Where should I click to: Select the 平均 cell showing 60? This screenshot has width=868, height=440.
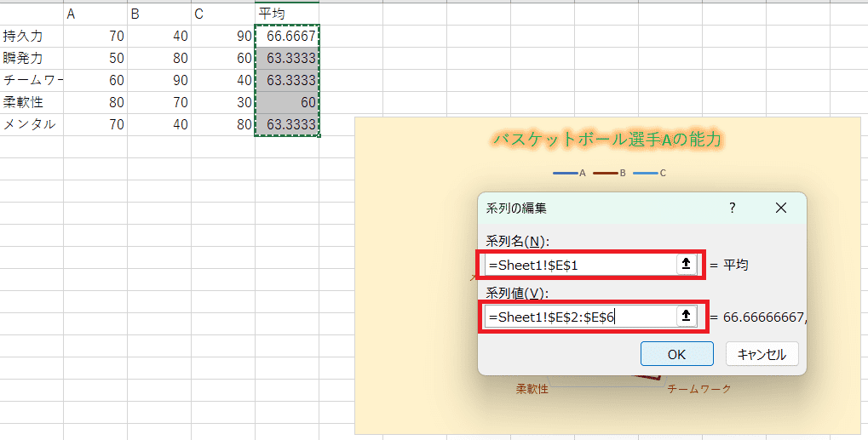click(x=287, y=102)
